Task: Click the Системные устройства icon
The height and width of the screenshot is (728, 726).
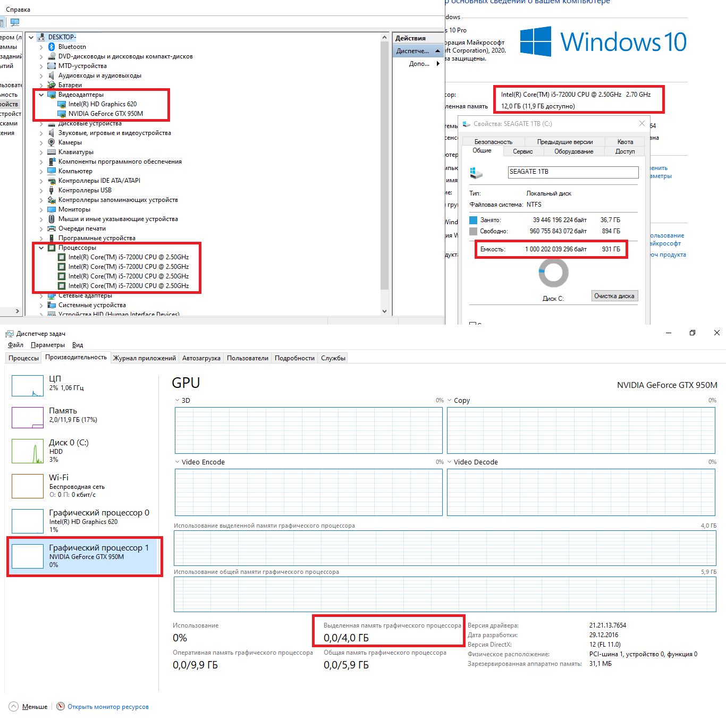Action: (x=52, y=305)
